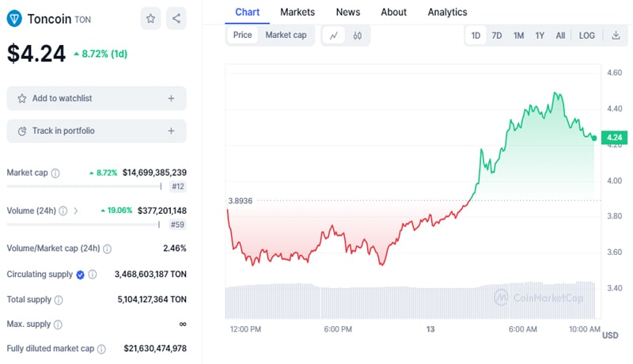Open the About tab
The width and height of the screenshot is (633, 364).
[x=393, y=12]
